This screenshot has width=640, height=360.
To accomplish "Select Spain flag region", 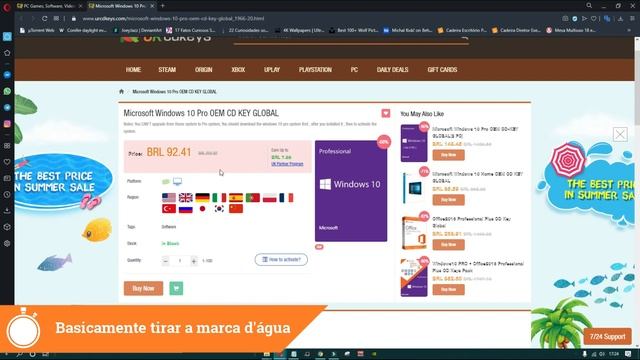I will coord(236,198).
